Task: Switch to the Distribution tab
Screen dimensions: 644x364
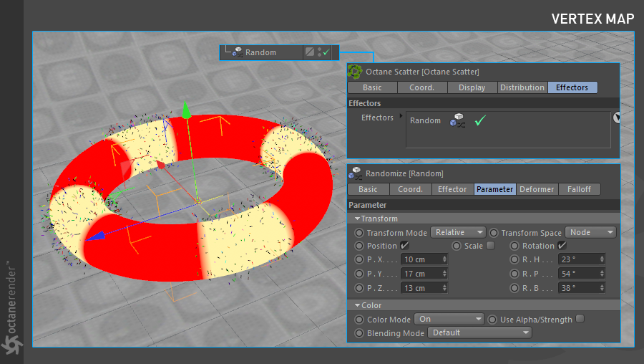Action: click(x=522, y=87)
